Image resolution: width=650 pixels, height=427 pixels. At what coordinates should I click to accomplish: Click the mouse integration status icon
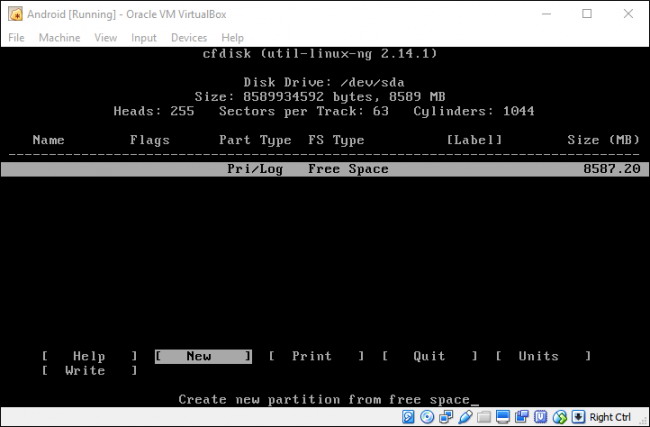coord(561,417)
